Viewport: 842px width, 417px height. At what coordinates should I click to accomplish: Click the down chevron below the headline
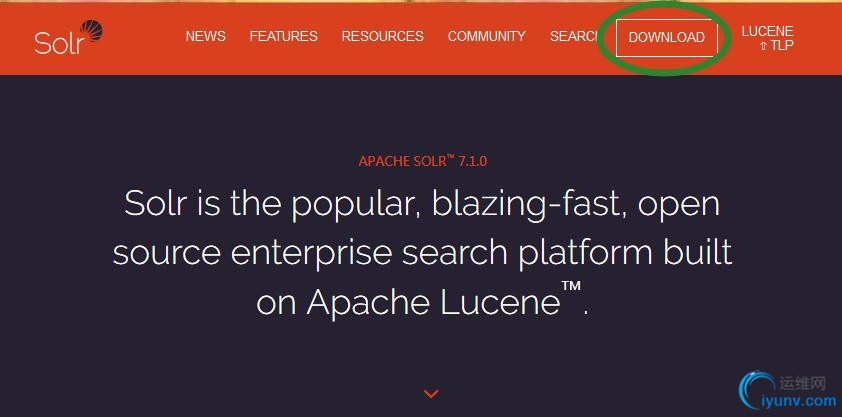pos(431,394)
